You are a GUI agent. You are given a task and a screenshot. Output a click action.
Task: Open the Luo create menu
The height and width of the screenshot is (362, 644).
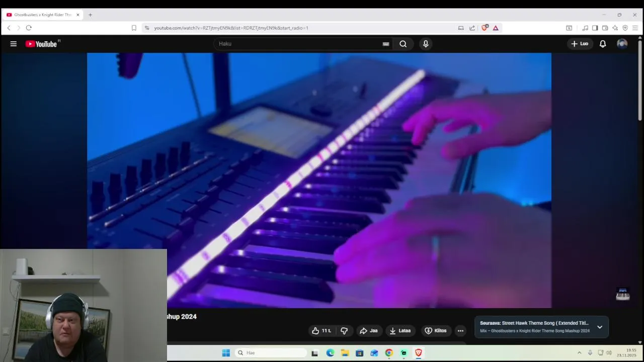(580, 44)
